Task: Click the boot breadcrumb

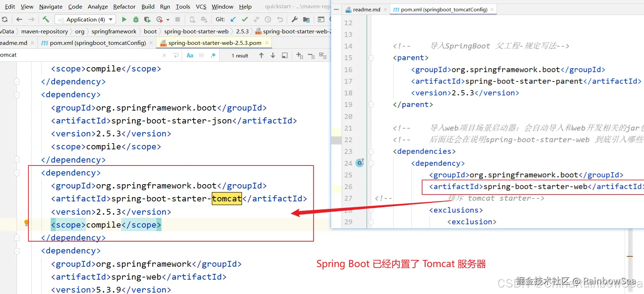Action: coord(150,32)
